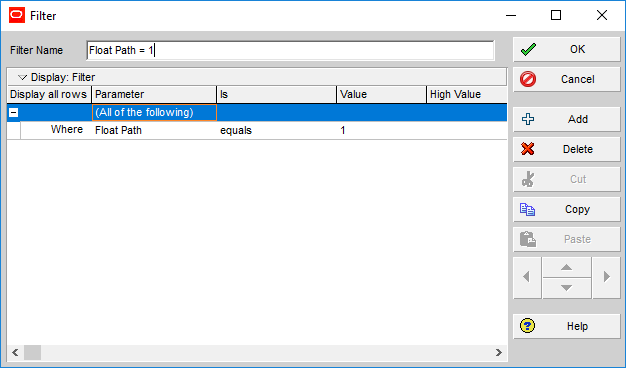
Task: Move filter row up
Action: (567, 267)
